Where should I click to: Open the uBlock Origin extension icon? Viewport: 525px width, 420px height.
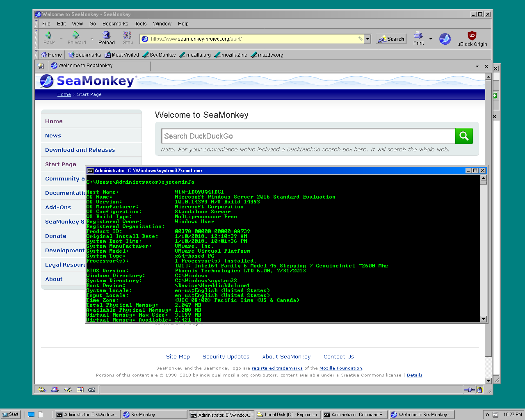coord(472,38)
